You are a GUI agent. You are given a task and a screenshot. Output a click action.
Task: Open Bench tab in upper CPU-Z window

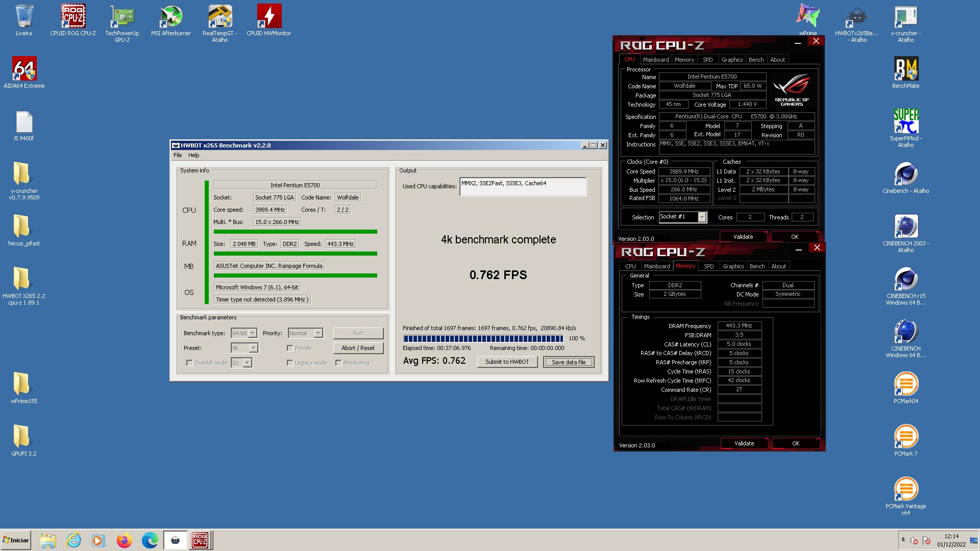[x=756, y=60]
